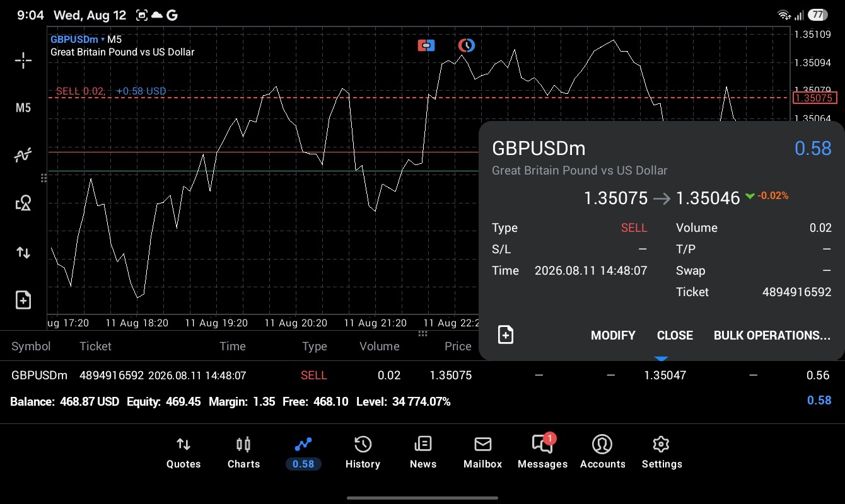Change the M5 timeframe in the sidebar
845x504 pixels.
[23, 108]
